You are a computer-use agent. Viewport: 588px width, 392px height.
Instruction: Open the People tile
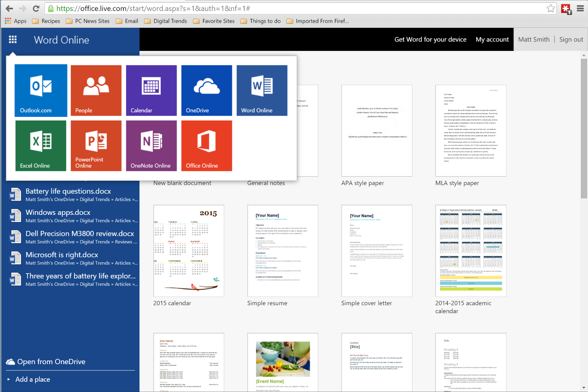(x=96, y=91)
